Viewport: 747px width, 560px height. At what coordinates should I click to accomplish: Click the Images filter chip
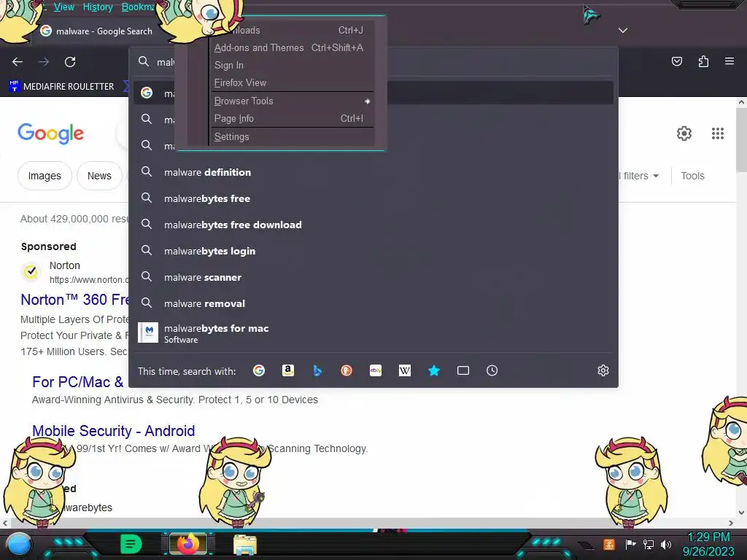point(44,176)
